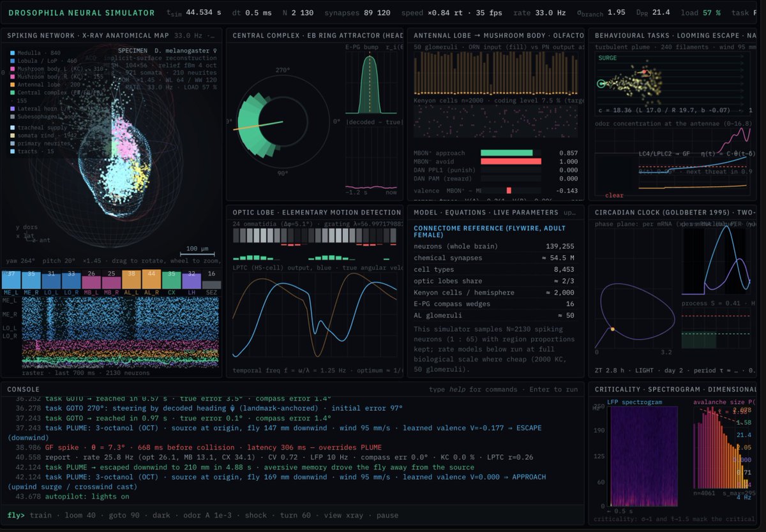
Task: Click the blue Medulla legend swatch
Action: 13,53
